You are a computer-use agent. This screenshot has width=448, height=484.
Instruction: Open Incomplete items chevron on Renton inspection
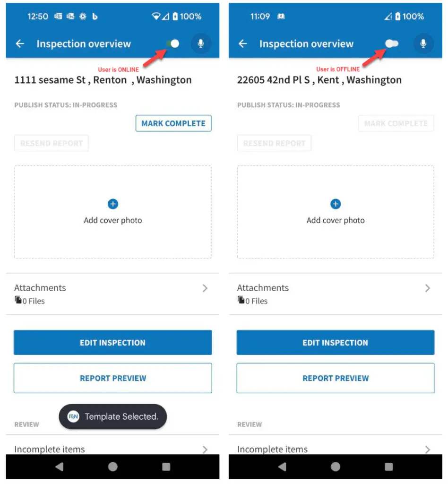pos(205,449)
